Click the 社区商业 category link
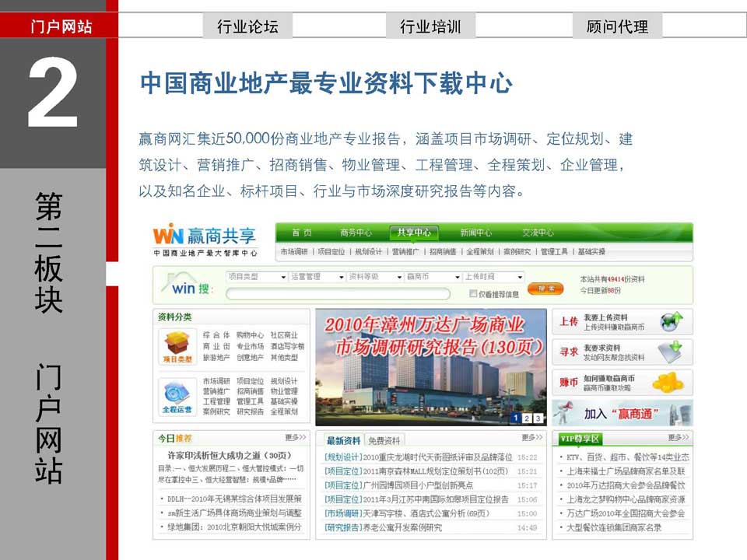747x560 pixels. coord(284,334)
